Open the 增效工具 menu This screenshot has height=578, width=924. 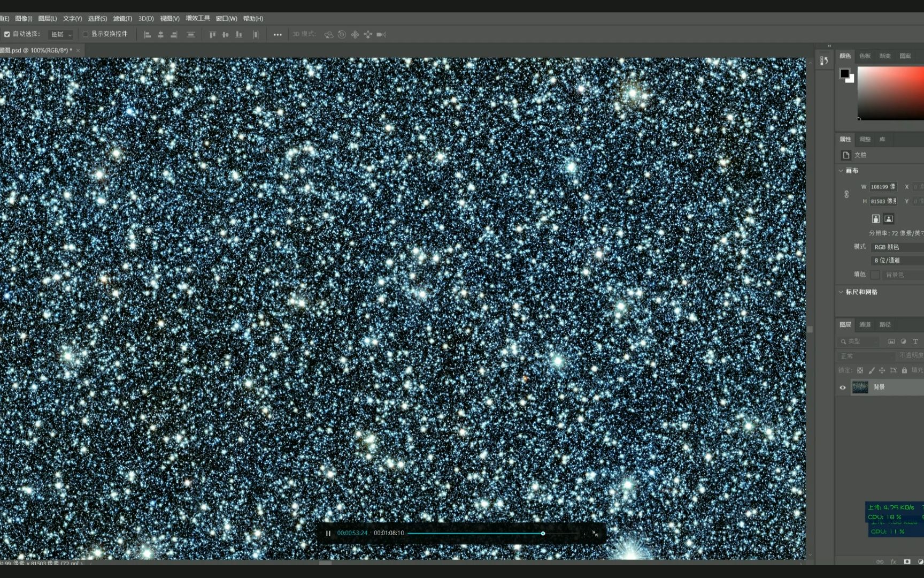198,18
